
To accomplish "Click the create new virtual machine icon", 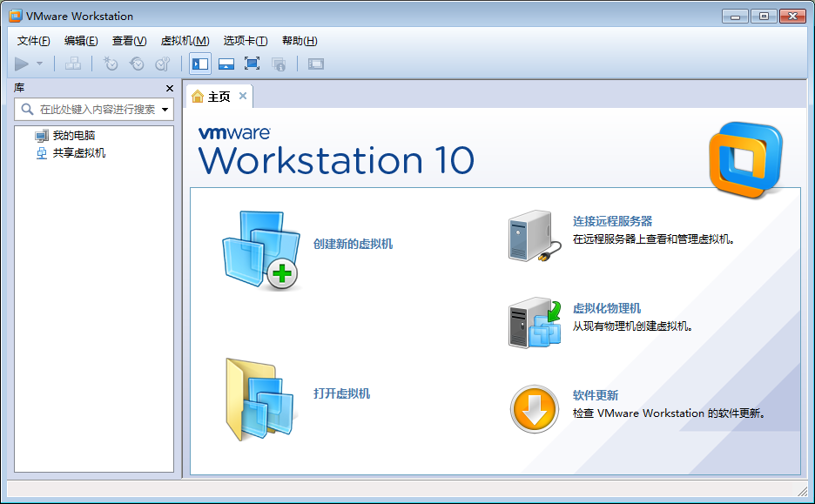I will coord(261,250).
